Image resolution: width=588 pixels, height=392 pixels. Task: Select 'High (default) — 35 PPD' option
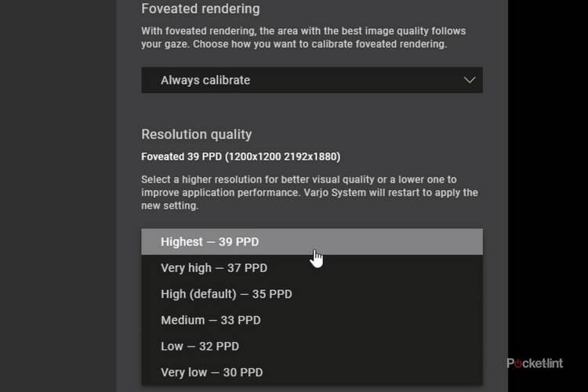[x=226, y=294]
